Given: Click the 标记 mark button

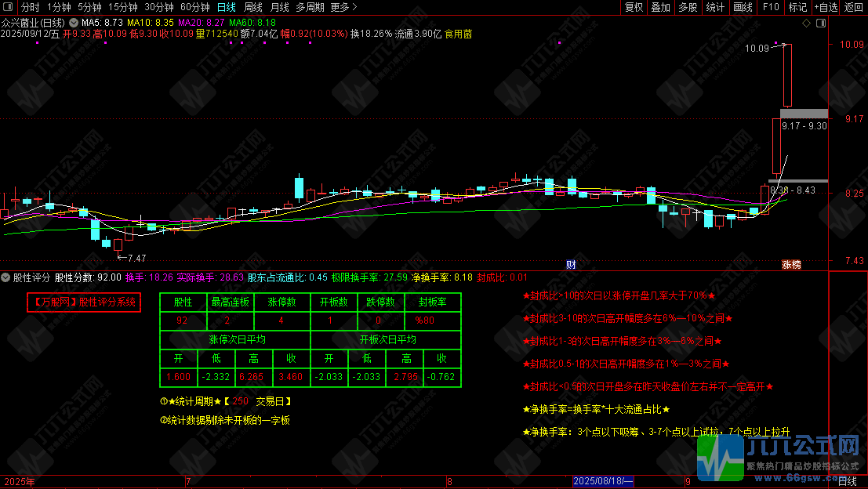Looking at the screenshot, I should click(797, 7).
